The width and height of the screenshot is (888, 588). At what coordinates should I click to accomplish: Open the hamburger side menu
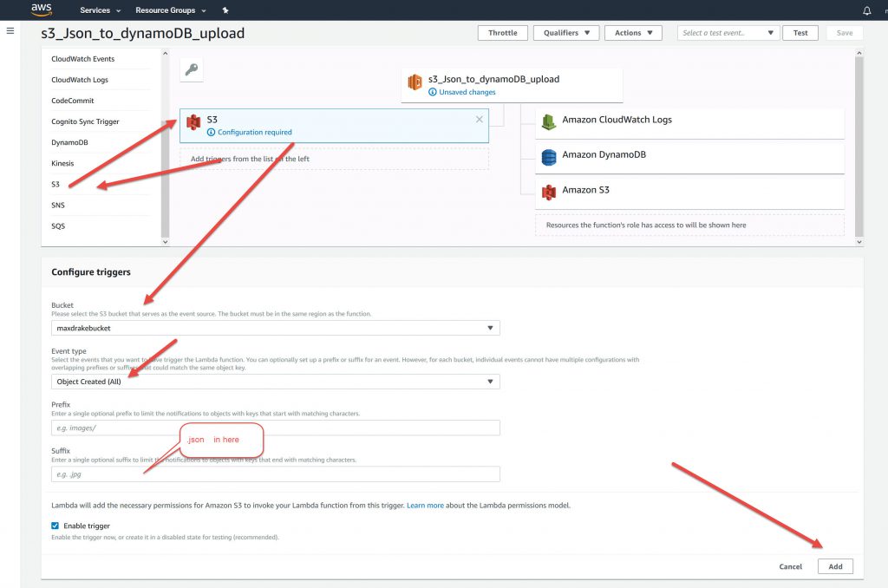10,30
